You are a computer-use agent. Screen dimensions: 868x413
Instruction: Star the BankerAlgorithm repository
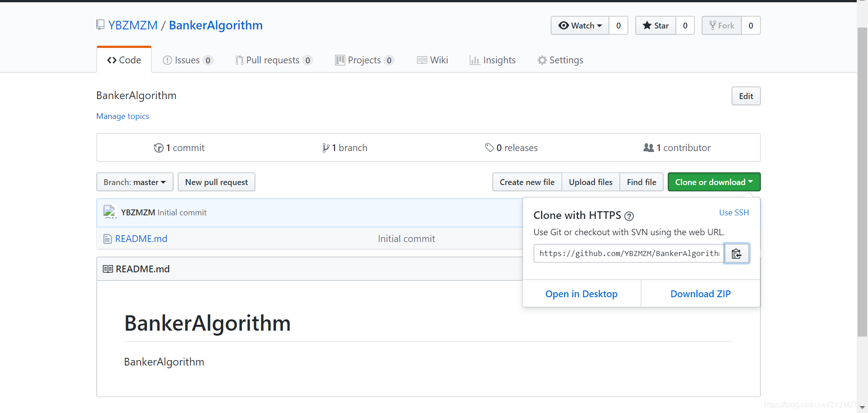tap(655, 25)
